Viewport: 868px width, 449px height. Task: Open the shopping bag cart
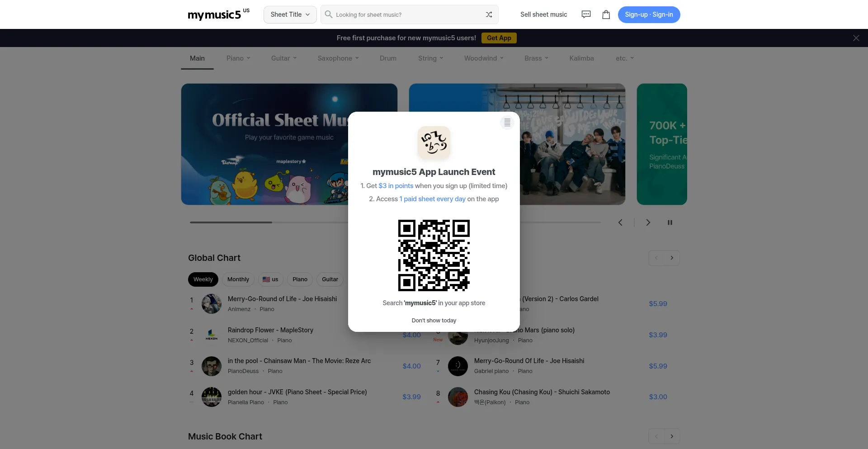click(x=606, y=14)
